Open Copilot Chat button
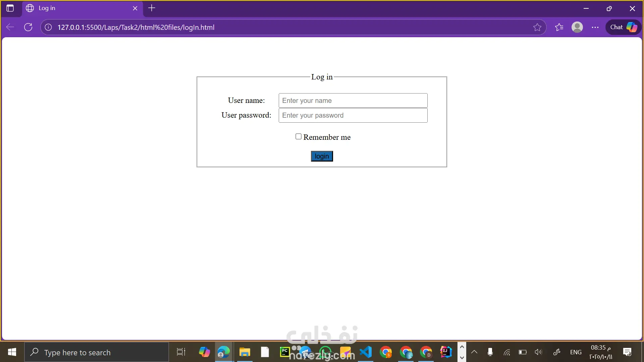 click(623, 27)
